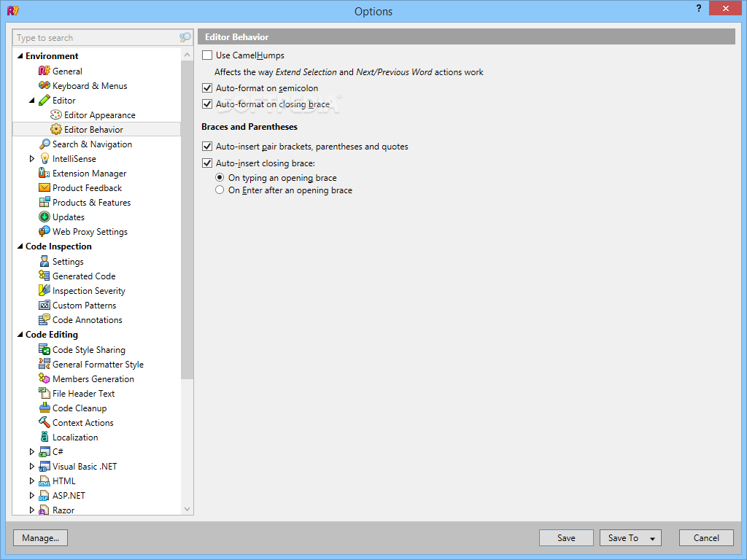The width and height of the screenshot is (747, 560).
Task: Enable the Use CamelHumps checkbox
Action: [207, 55]
